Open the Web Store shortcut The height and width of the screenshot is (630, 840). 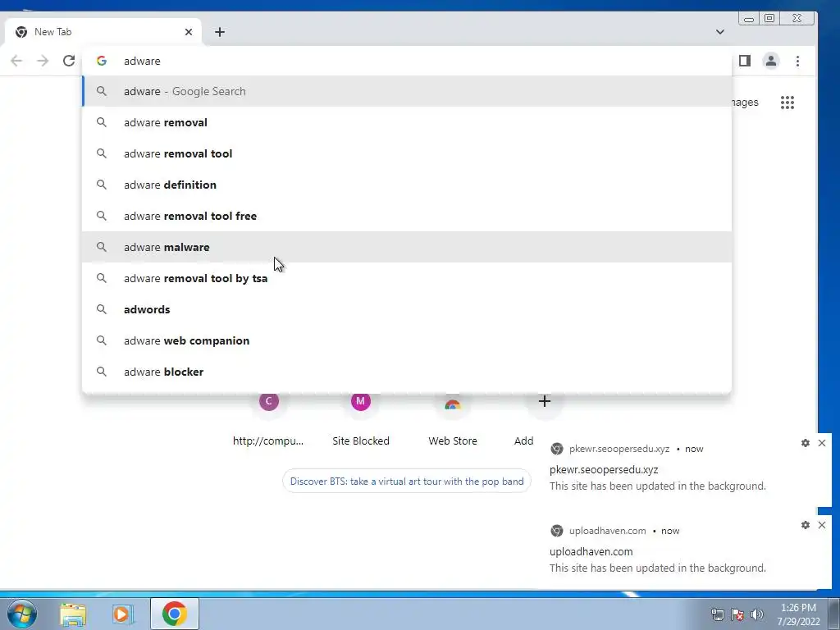(x=453, y=421)
